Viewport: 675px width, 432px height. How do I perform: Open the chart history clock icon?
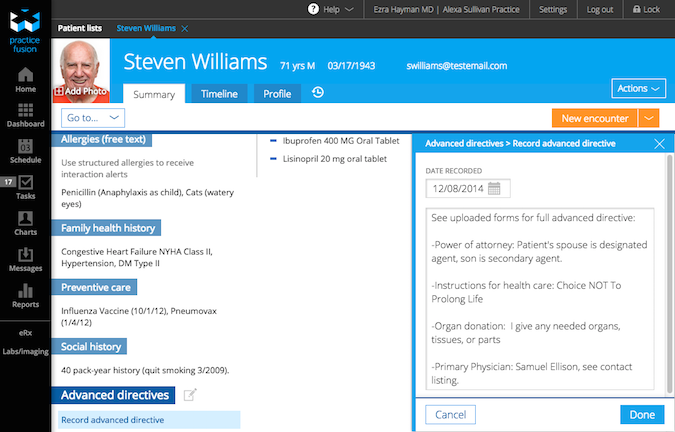click(x=318, y=92)
